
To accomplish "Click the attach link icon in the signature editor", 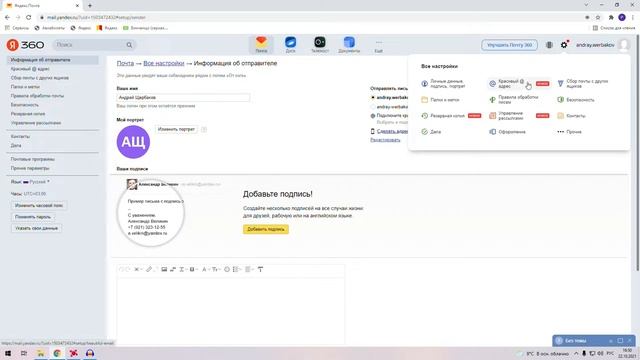I will [x=149, y=269].
